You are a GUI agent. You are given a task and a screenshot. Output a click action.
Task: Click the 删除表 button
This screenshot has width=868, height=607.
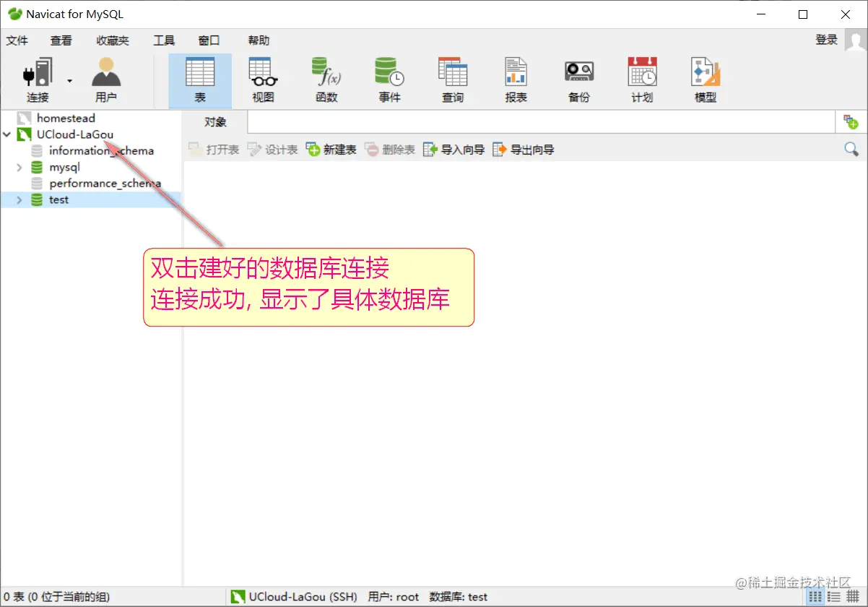point(390,150)
